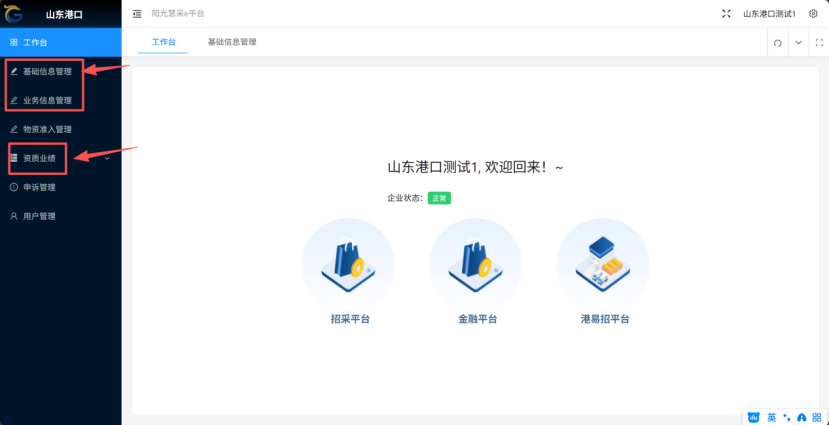Open settings via the gear icon
830x425 pixels.
[x=813, y=14]
